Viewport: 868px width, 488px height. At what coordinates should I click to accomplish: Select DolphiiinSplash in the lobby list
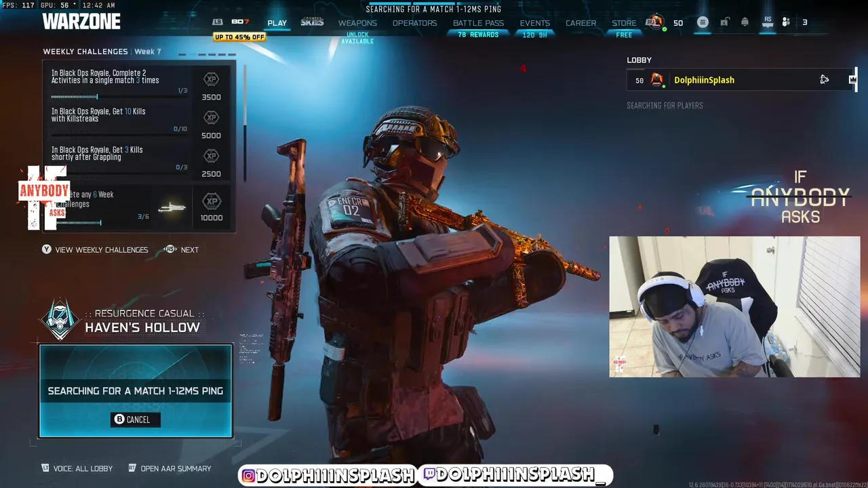[x=742, y=80]
